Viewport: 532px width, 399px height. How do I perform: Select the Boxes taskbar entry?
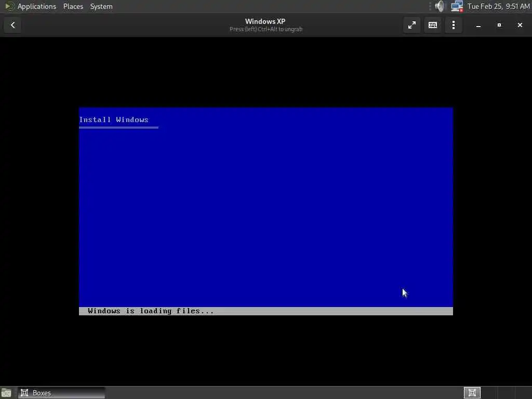pos(61,393)
